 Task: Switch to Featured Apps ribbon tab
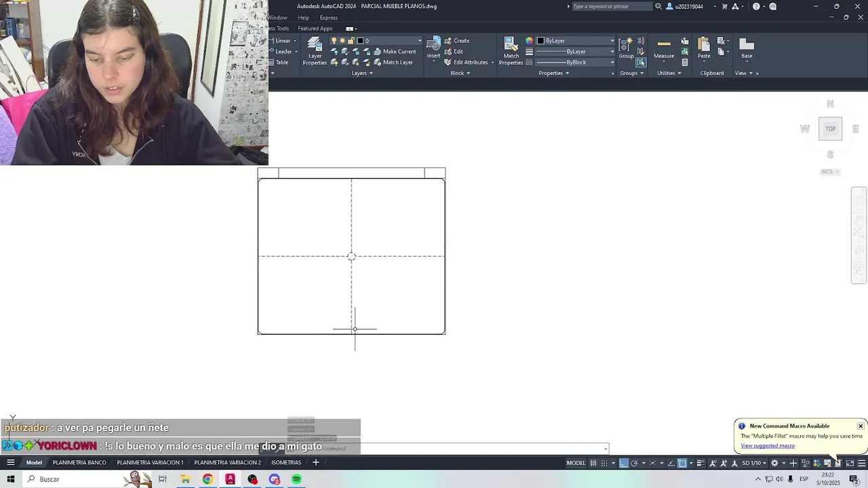(x=315, y=28)
